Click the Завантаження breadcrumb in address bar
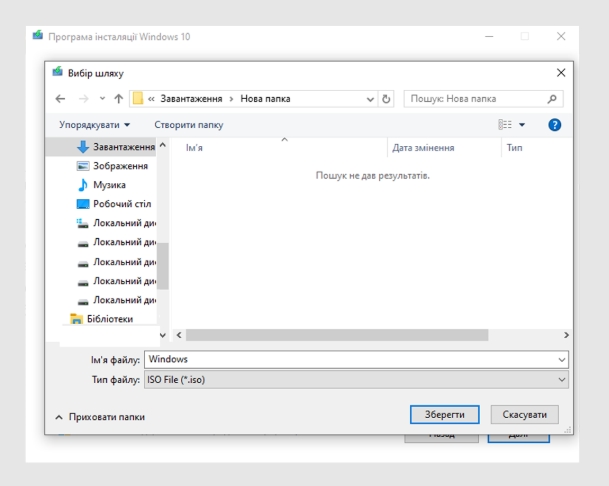 191,99
